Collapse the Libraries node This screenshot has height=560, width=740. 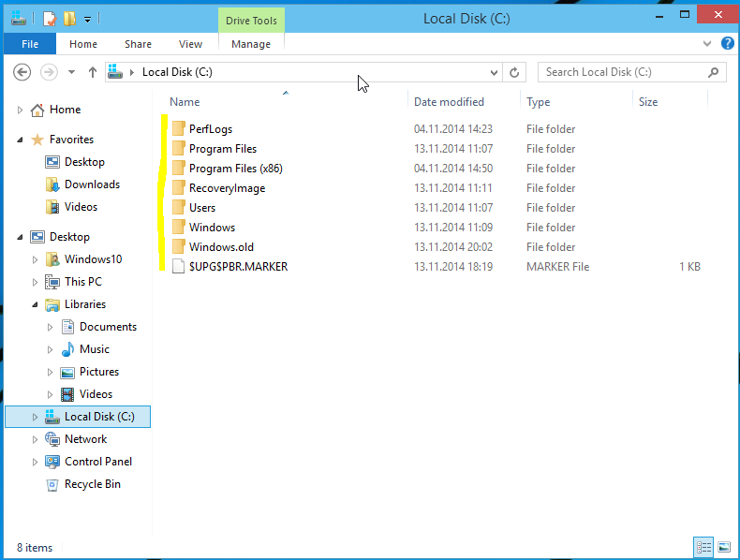(x=35, y=304)
